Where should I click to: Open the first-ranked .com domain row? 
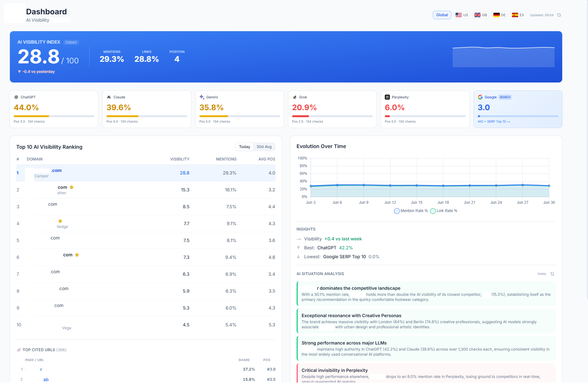tap(146, 173)
